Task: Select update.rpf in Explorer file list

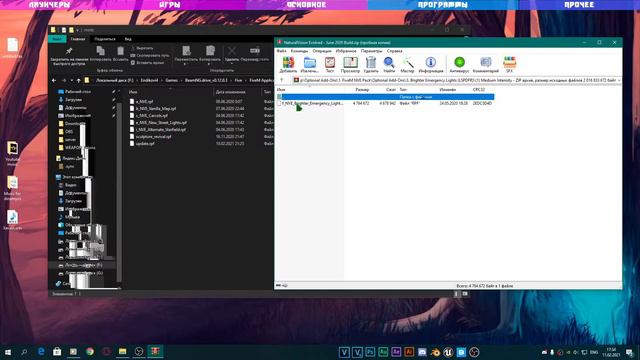Action: point(145,144)
